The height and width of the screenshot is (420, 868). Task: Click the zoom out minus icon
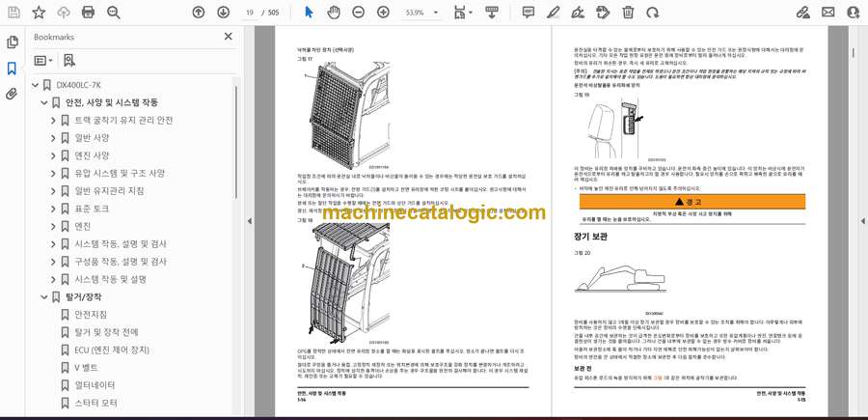(358, 13)
